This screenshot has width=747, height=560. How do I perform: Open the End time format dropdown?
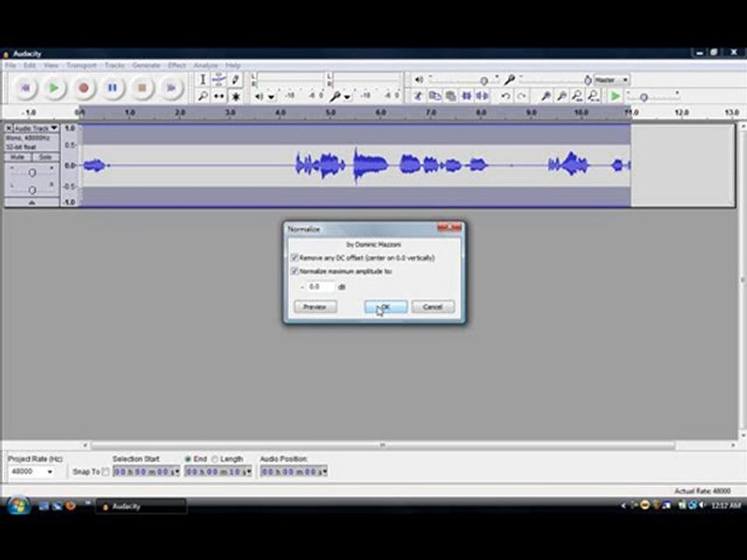[x=249, y=471]
